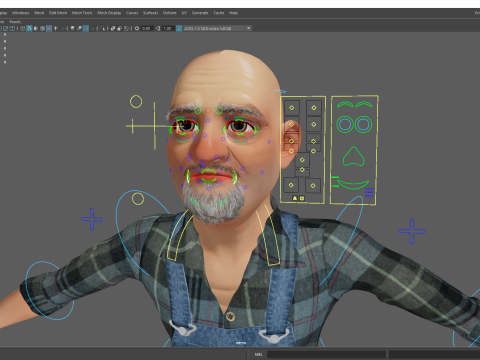Viewport: 480px width, 360px height.
Task: Open the Mesh Tools menu
Action: click(x=82, y=13)
